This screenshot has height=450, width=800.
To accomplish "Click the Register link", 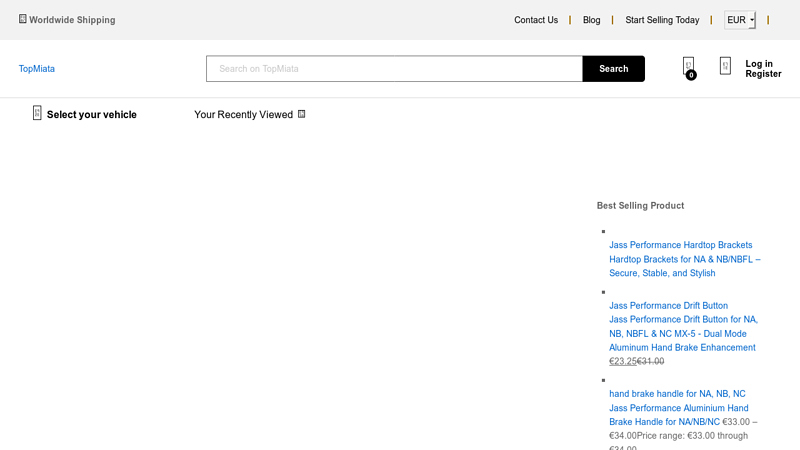I will pos(763,74).
